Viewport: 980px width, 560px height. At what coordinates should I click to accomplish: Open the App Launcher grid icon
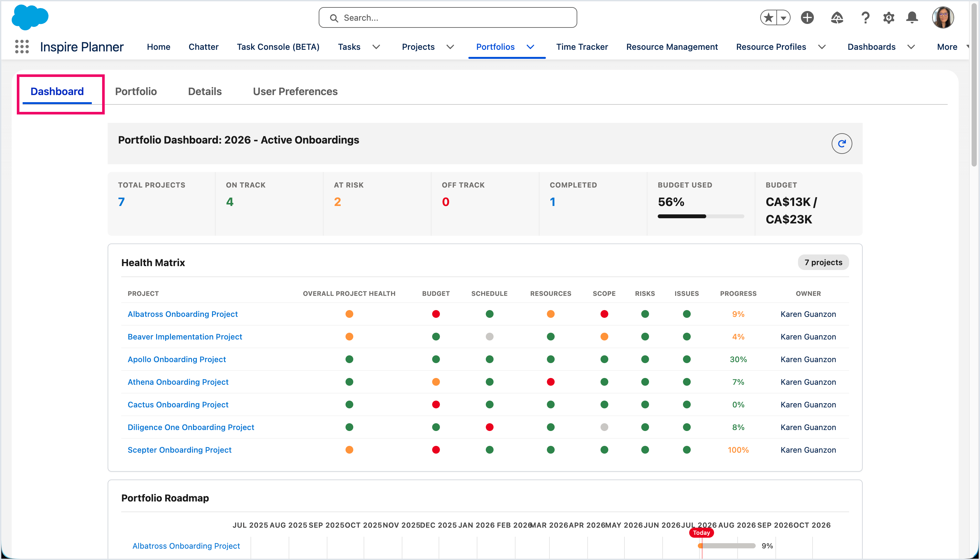22,47
